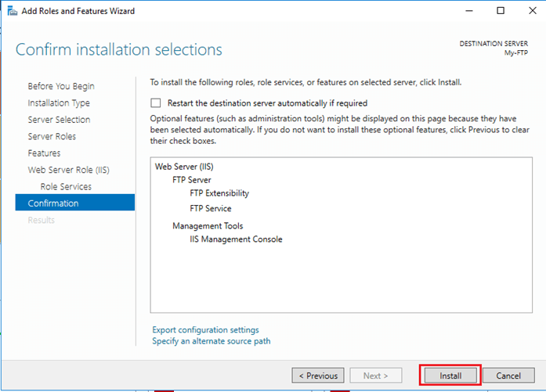This screenshot has height=392, width=546.
Task: Minimize the wizard window
Action: (469, 11)
